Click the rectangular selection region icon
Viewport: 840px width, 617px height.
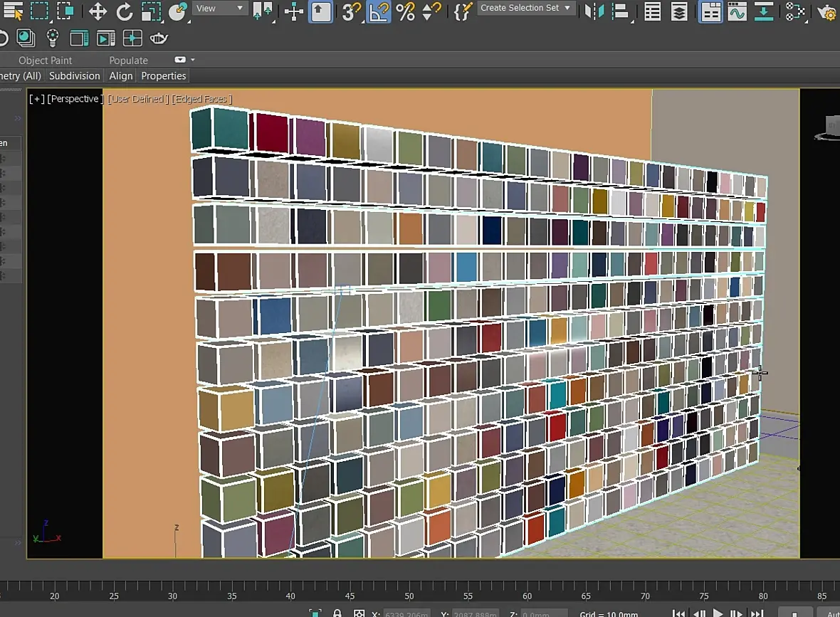click(x=39, y=11)
